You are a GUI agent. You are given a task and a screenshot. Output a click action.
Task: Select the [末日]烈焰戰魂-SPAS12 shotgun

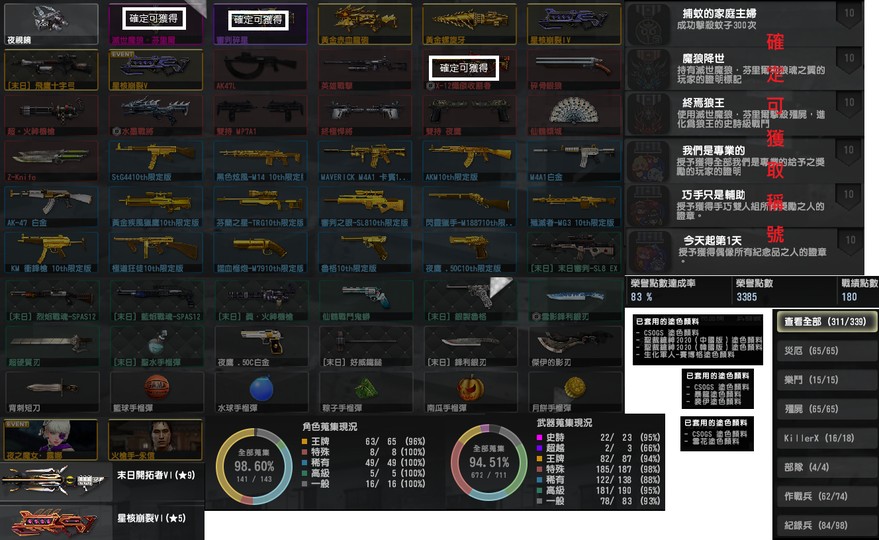point(51,301)
